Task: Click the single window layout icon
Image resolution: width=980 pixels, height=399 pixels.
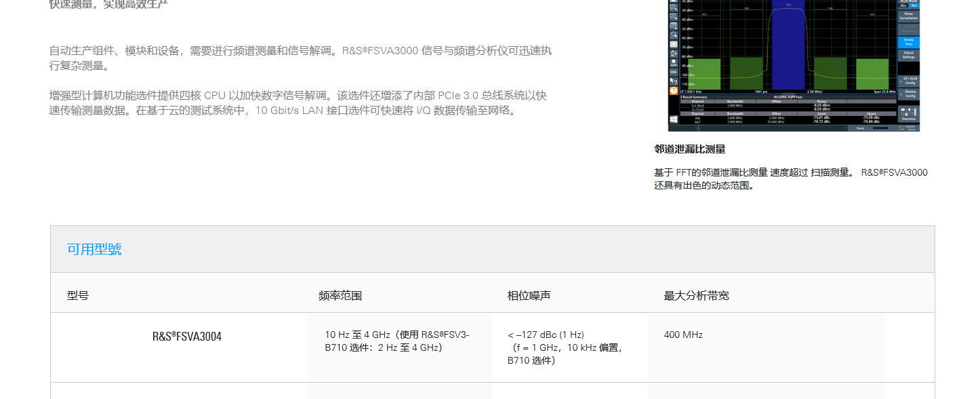Action: (674, 43)
